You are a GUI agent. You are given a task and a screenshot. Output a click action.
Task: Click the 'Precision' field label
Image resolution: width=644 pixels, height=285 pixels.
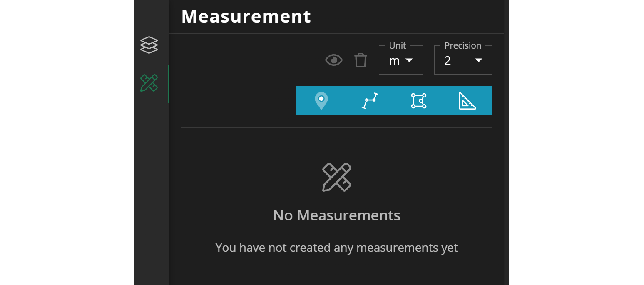tap(463, 45)
